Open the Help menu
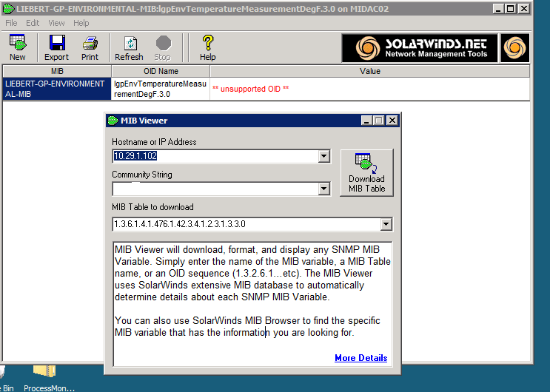This screenshot has height=392, width=550. (81, 23)
